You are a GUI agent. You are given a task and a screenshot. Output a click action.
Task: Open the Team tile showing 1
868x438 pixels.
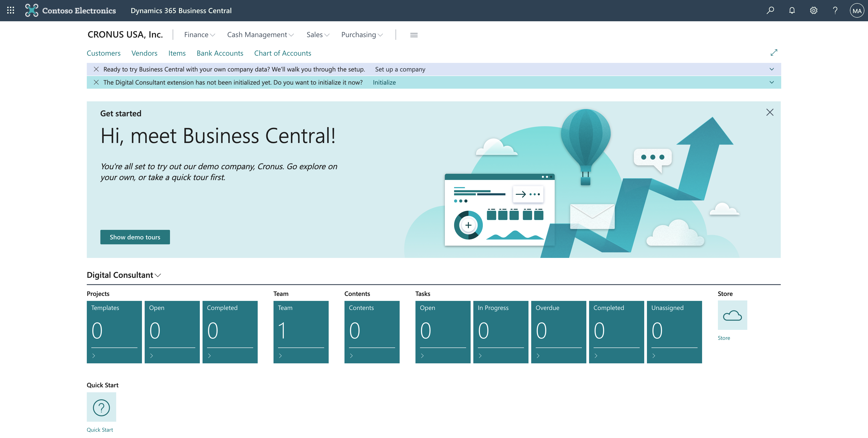pyautogui.click(x=301, y=331)
